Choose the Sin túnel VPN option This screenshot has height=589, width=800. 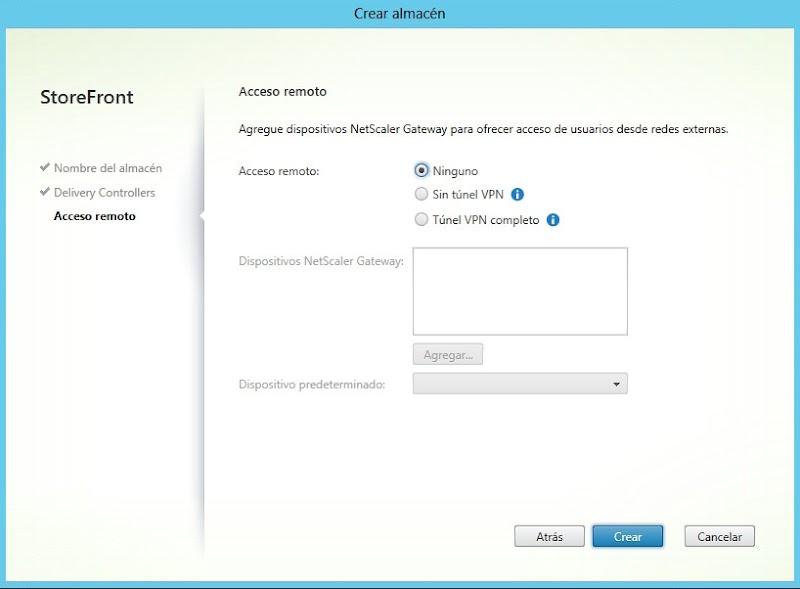[421, 194]
